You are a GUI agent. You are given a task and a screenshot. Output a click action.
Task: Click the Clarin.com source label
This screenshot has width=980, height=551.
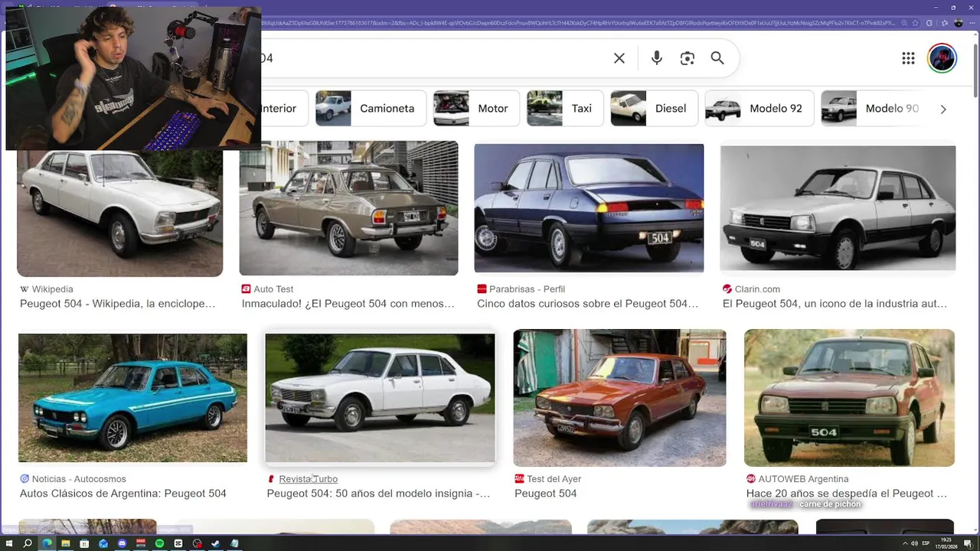[757, 289]
